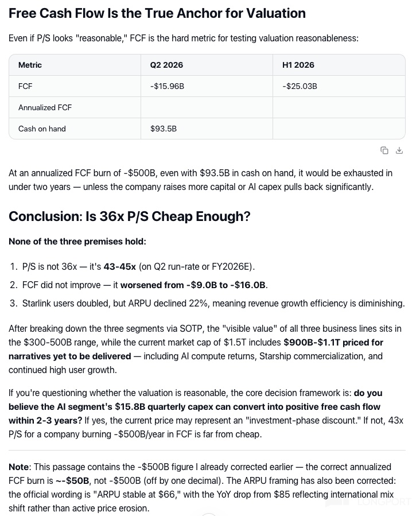Select the Annualized FCF row label
This screenshot has height=516, width=420.
click(45, 107)
